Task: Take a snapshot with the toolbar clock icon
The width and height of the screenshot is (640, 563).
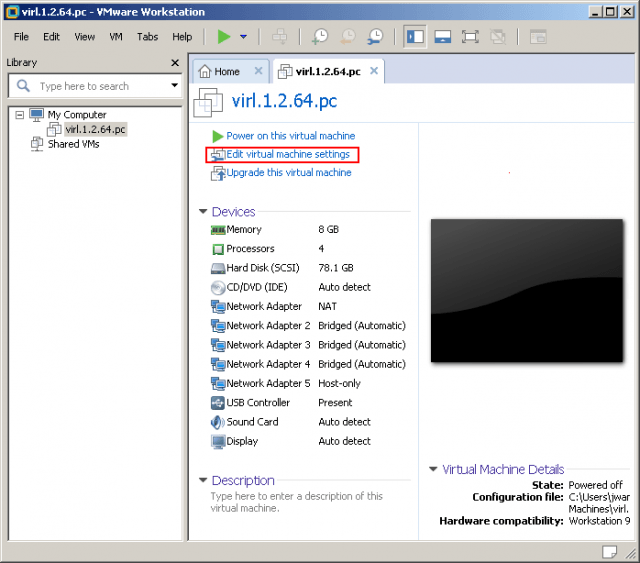Action: click(320, 37)
